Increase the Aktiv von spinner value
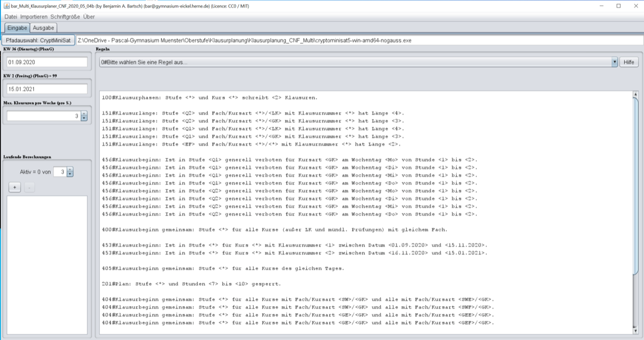This screenshot has height=340, width=644. [70, 169]
